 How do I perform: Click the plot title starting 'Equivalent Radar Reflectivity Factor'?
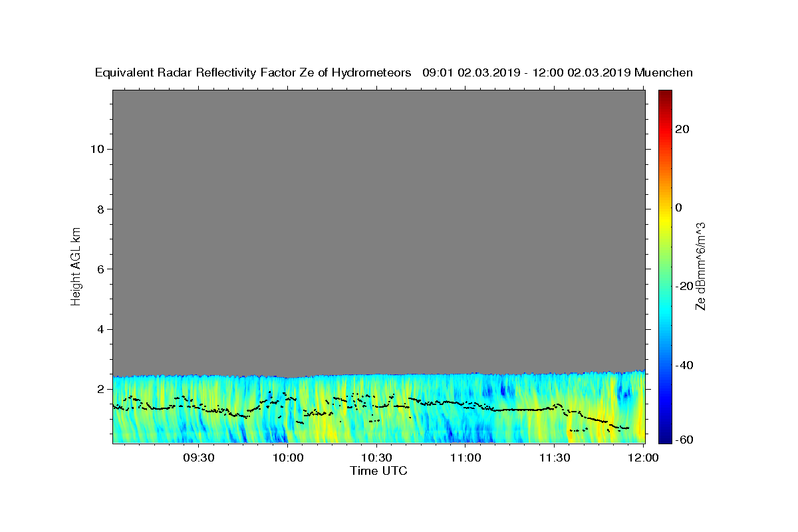[x=394, y=72]
